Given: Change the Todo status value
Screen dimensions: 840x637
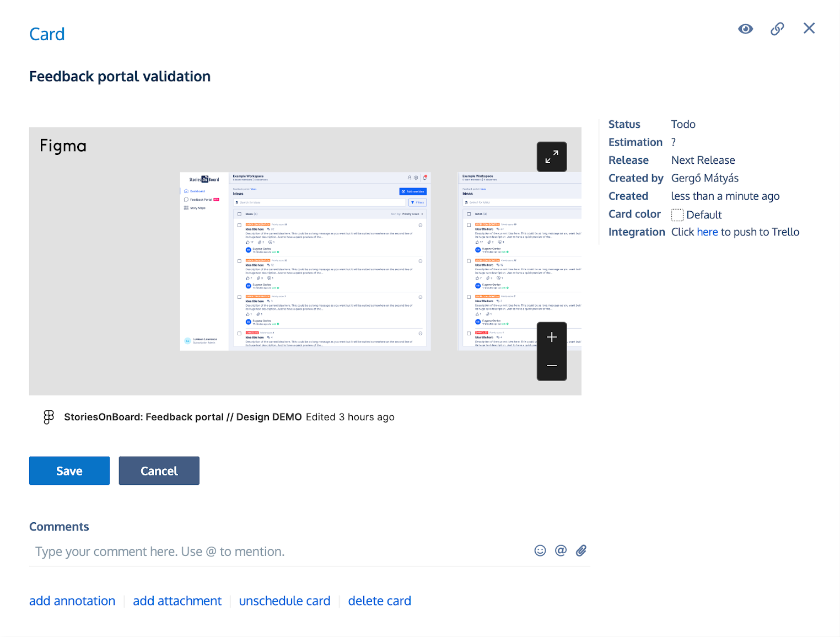Looking at the screenshot, I should coord(683,124).
